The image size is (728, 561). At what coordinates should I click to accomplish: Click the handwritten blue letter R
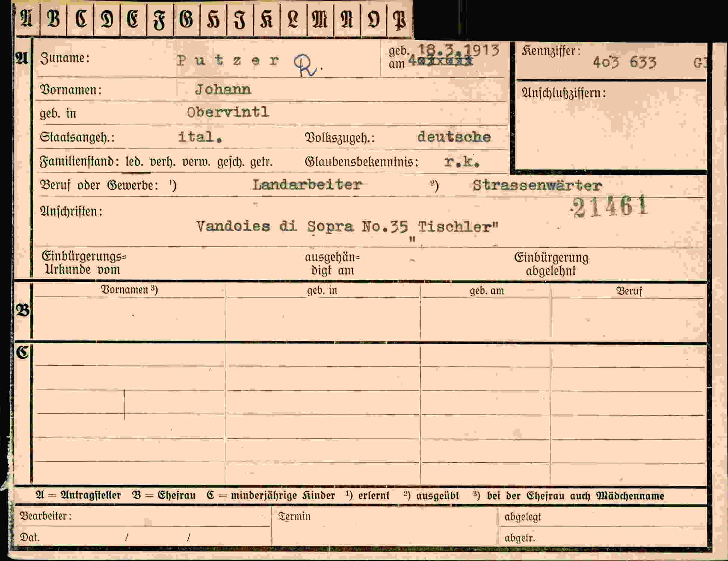[307, 65]
